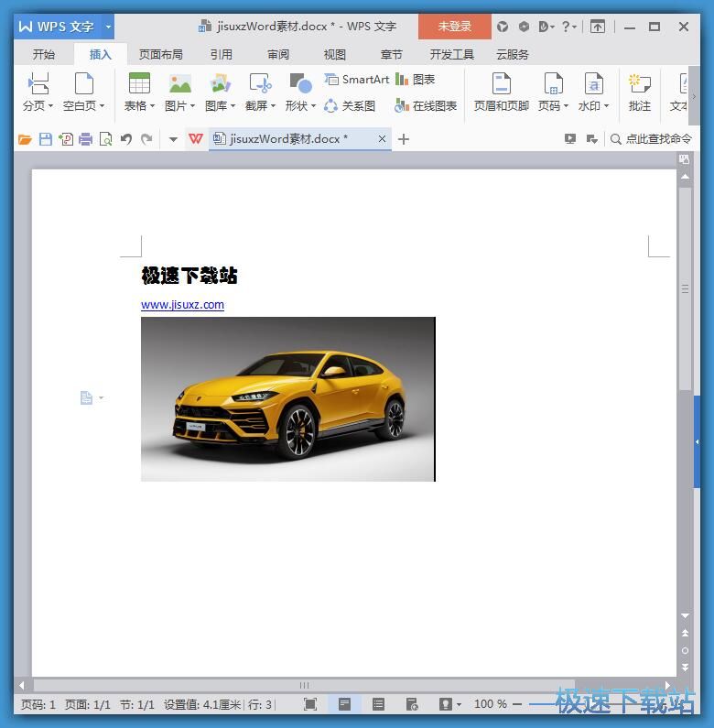Expand the 页码 dropdown arrow
714x728 pixels.
point(566,106)
